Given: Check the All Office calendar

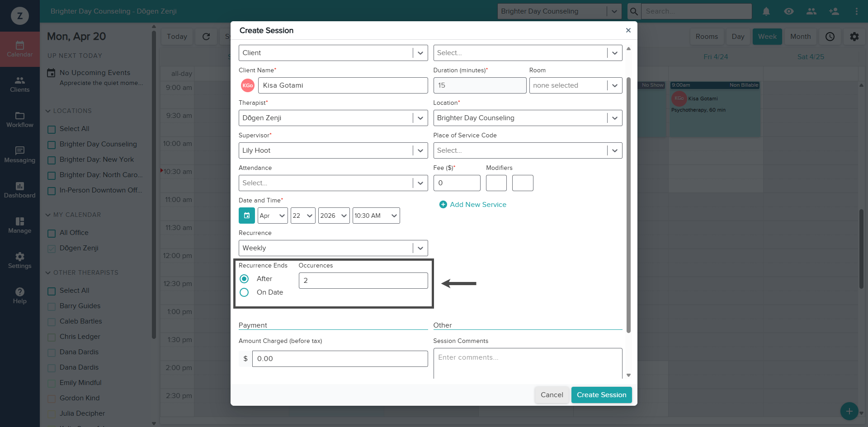Looking at the screenshot, I should coord(52,233).
